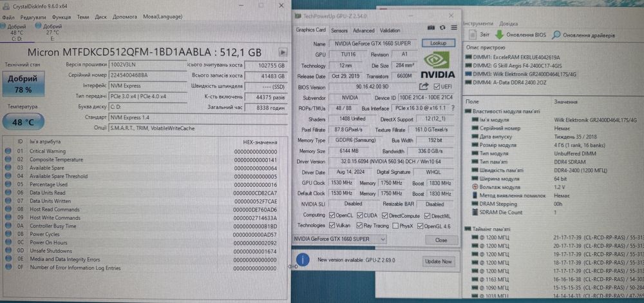Click the Close button in GPU-Z

pos(441,240)
